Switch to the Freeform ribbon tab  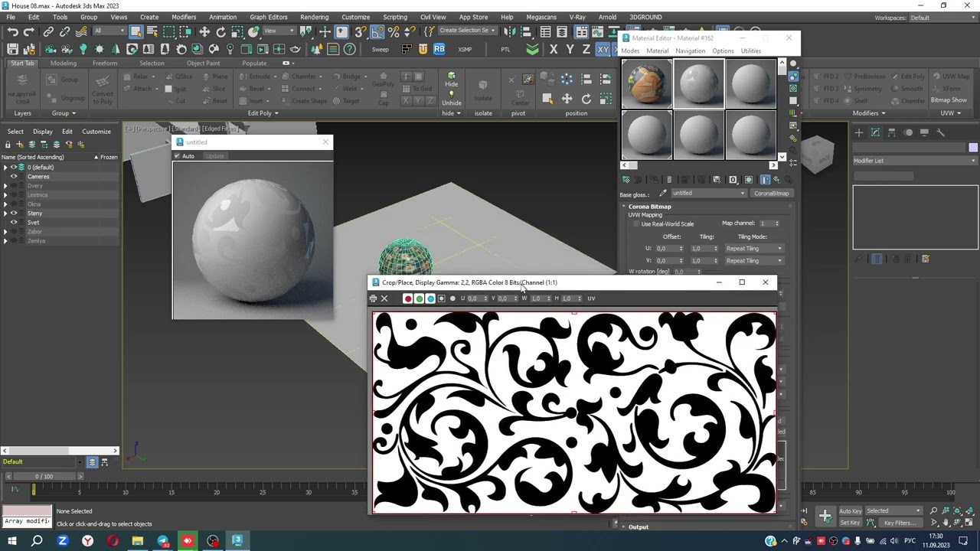[x=105, y=64]
